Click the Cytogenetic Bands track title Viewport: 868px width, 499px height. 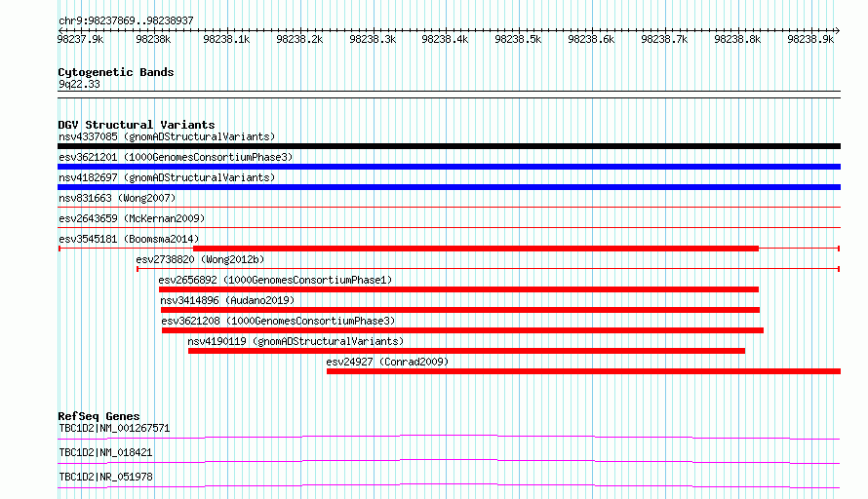point(116,72)
